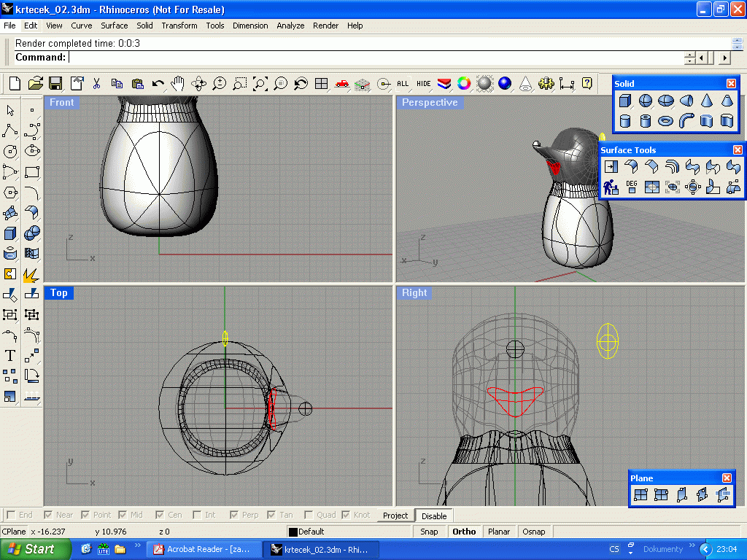Image resolution: width=747 pixels, height=560 pixels.
Task: Click the DEG icon in Surface Tools
Action: coord(632,187)
